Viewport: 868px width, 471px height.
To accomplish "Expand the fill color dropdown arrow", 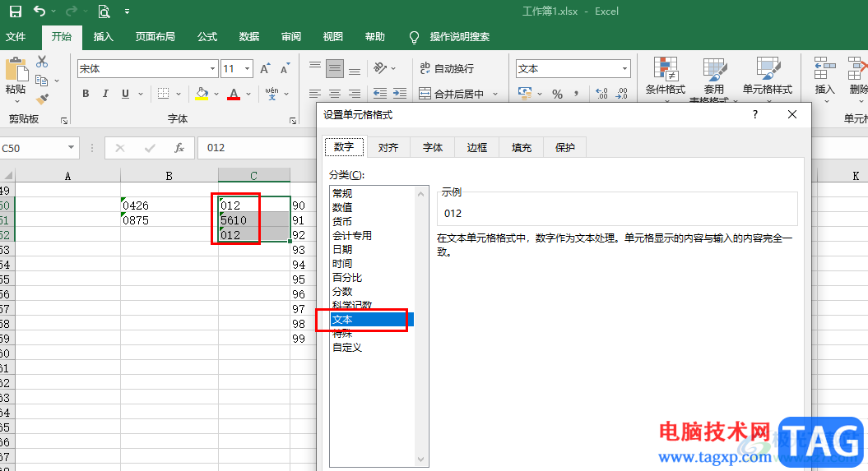I will [x=216, y=94].
